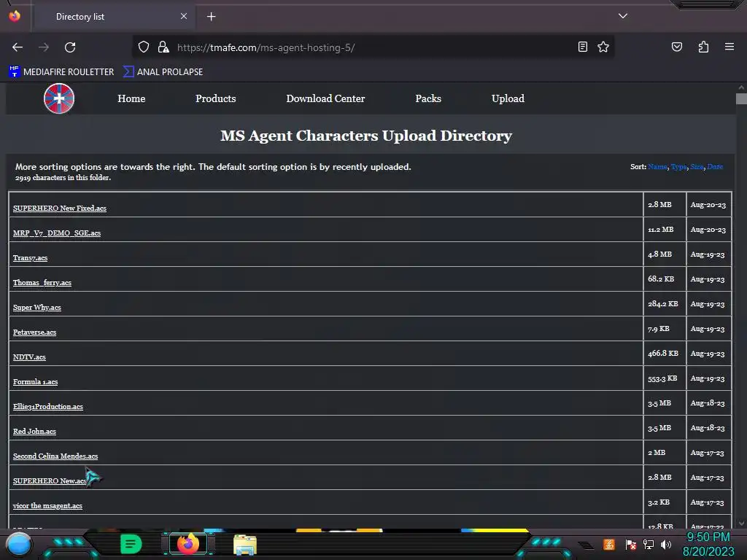Close the Directory list tab
Viewport: 747px width, 560px height.
(x=183, y=16)
